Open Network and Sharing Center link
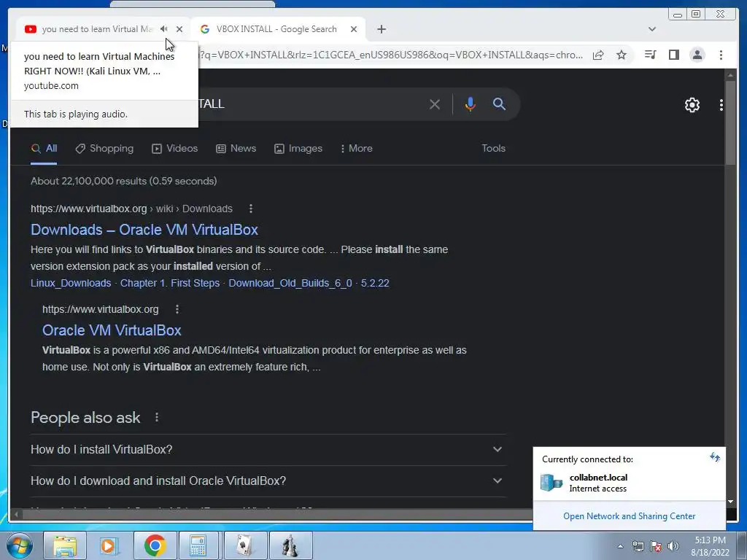The width and height of the screenshot is (747, 560). coord(629,516)
